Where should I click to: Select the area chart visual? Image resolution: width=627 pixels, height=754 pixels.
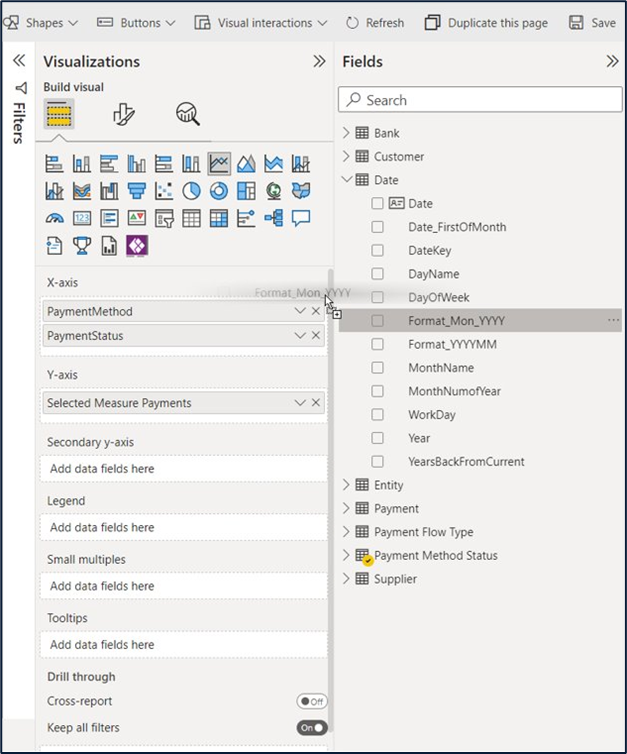coord(246,164)
